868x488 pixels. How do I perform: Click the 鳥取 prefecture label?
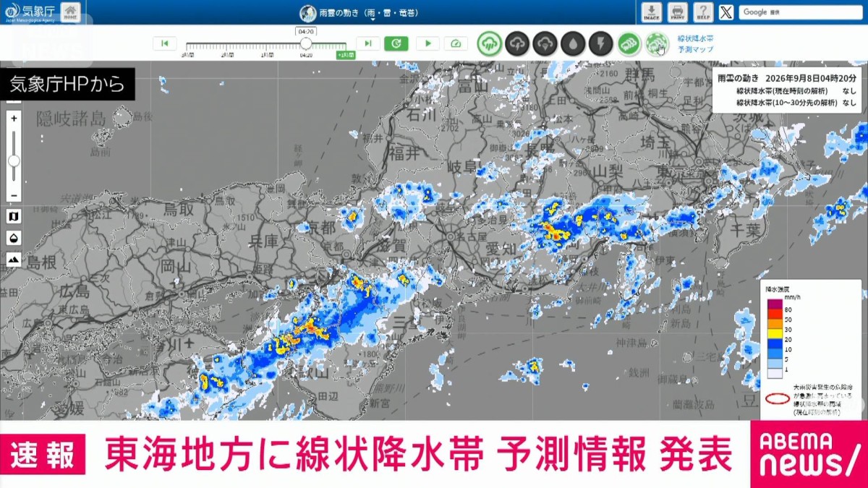tap(179, 208)
